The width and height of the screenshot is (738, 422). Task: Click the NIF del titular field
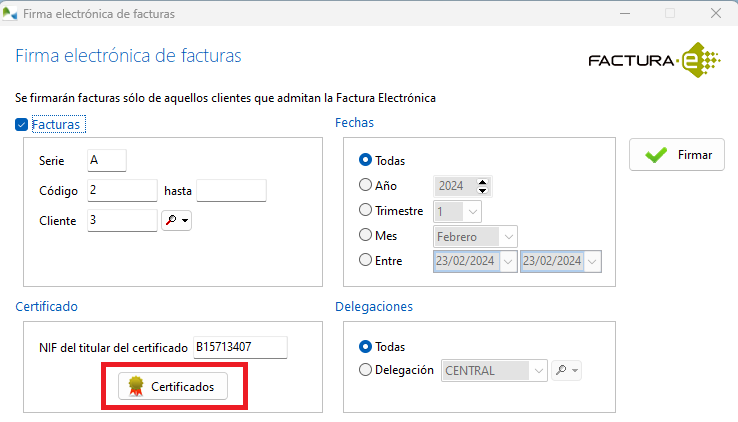point(240,347)
